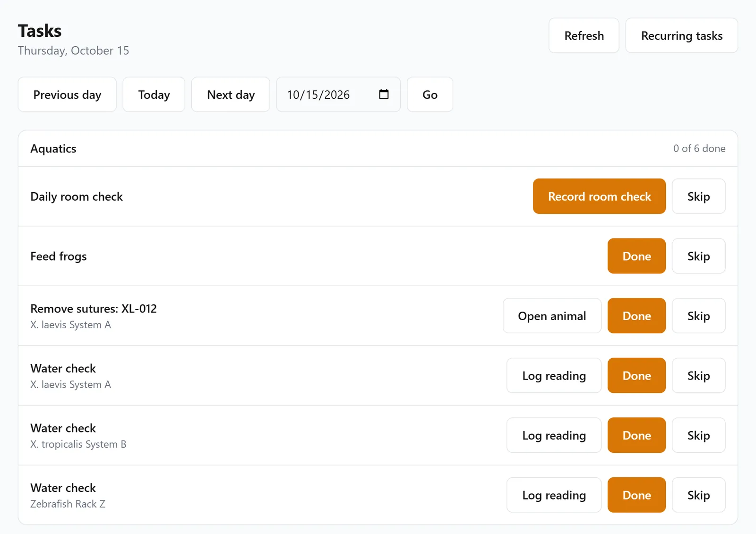Click the Go button
The image size is (756, 534).
(x=430, y=94)
